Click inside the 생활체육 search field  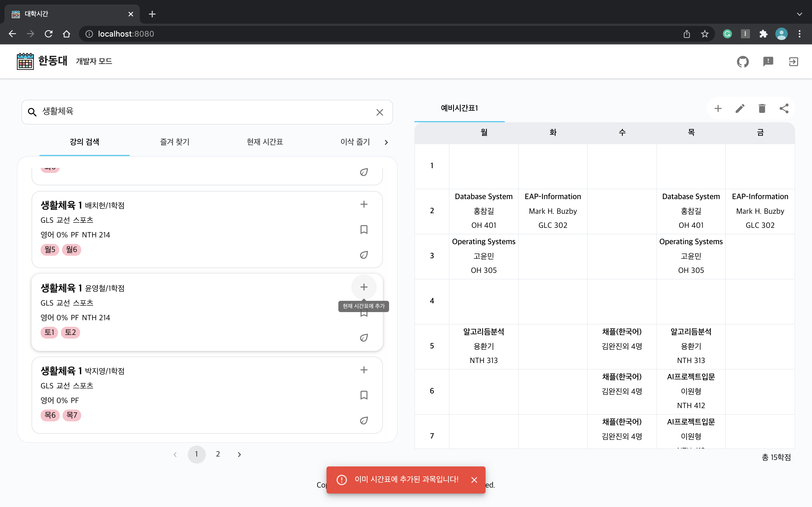pyautogui.click(x=134, y=112)
